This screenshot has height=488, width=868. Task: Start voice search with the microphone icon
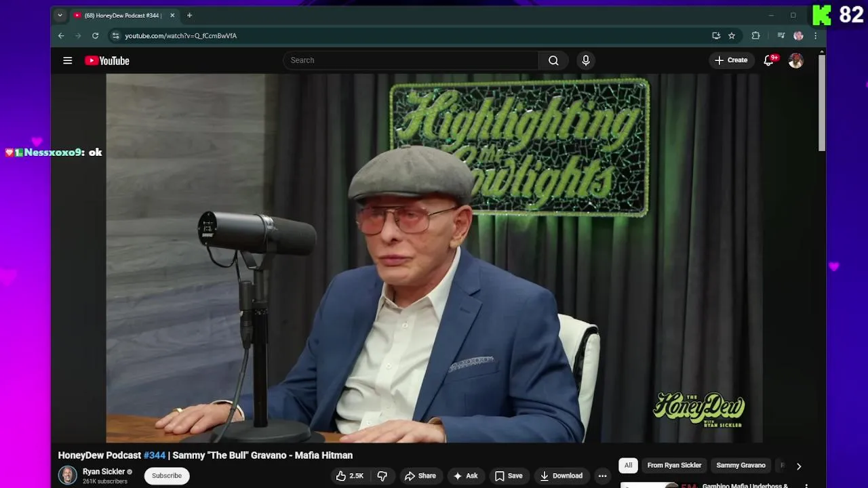click(x=586, y=60)
